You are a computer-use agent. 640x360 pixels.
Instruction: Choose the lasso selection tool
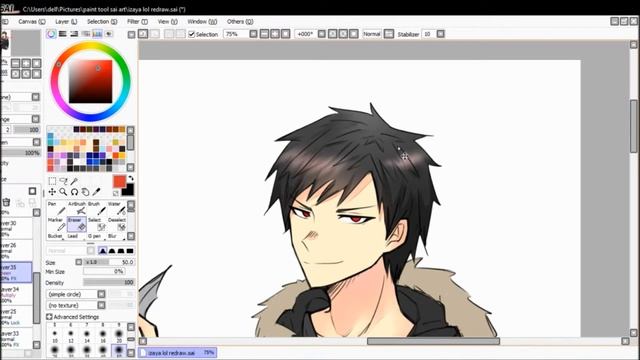63,181
